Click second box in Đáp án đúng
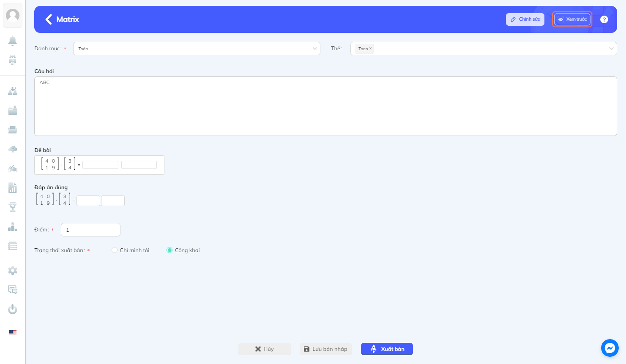Image resolution: width=626 pixels, height=364 pixels. pyautogui.click(x=113, y=201)
